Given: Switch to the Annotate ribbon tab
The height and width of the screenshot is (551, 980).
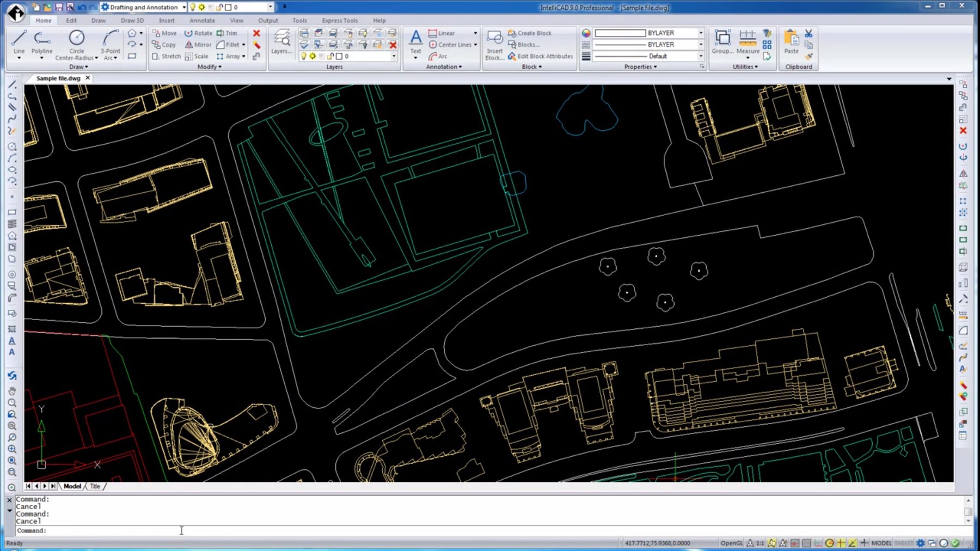Looking at the screenshot, I should 201,20.
